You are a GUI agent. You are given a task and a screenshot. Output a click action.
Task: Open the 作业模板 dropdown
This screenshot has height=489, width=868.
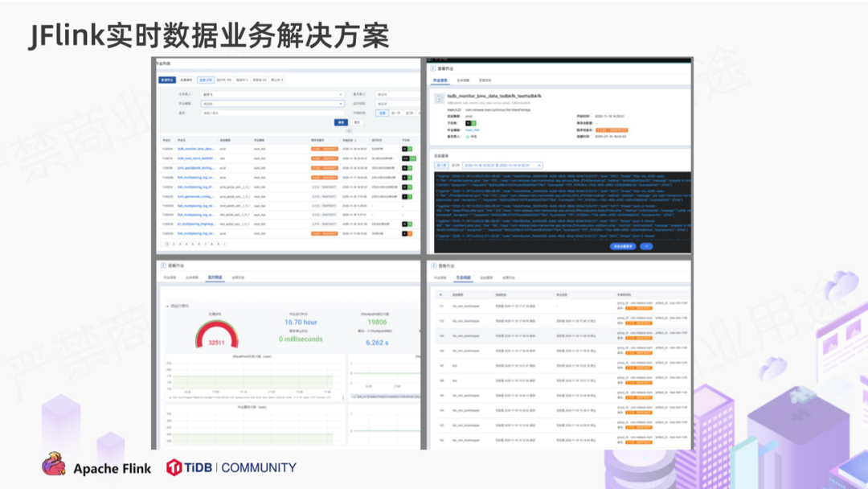click(x=272, y=104)
